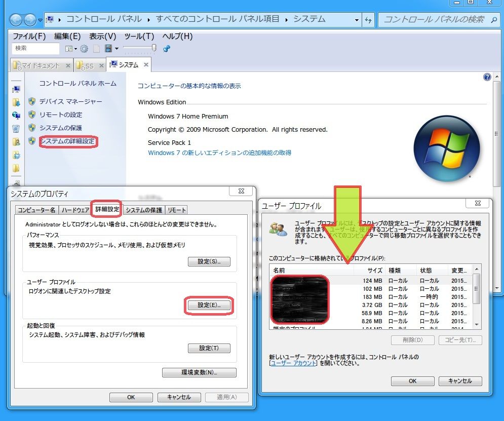The image size is (504, 421).
Task: Open the address bar history dropdown
Action: pyautogui.click(x=357, y=20)
